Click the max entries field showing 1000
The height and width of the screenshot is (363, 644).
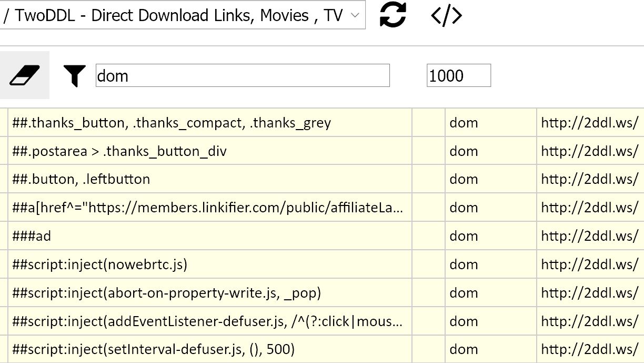459,75
